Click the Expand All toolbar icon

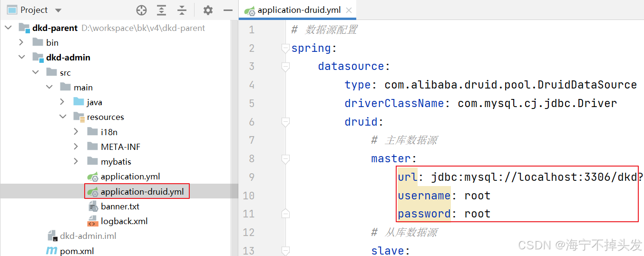(162, 10)
